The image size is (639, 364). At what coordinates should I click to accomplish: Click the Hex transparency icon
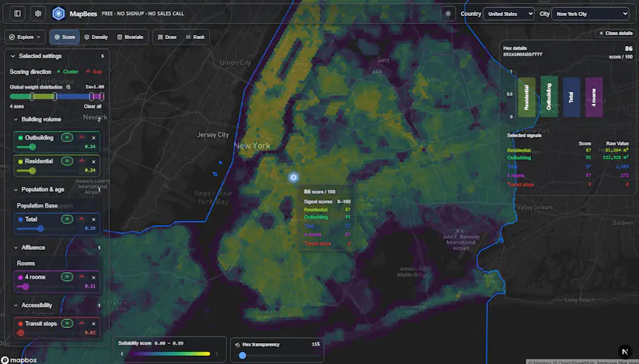(x=237, y=345)
